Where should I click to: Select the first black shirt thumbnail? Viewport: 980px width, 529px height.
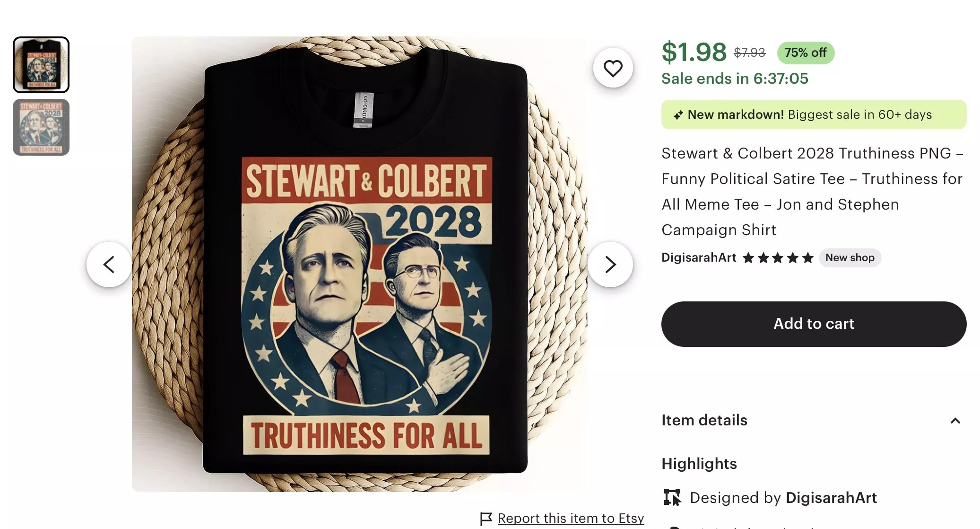click(41, 65)
